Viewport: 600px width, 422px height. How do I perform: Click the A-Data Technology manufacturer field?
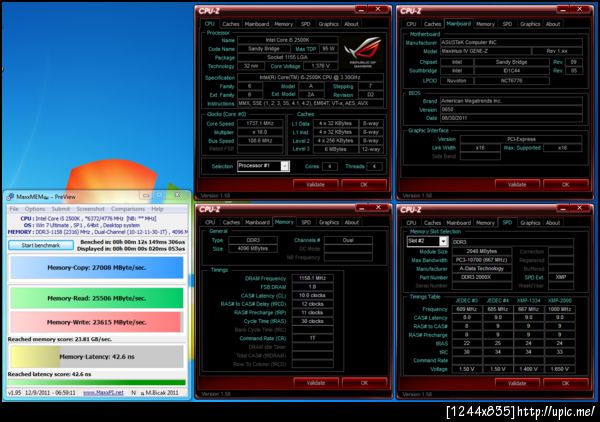(x=481, y=269)
